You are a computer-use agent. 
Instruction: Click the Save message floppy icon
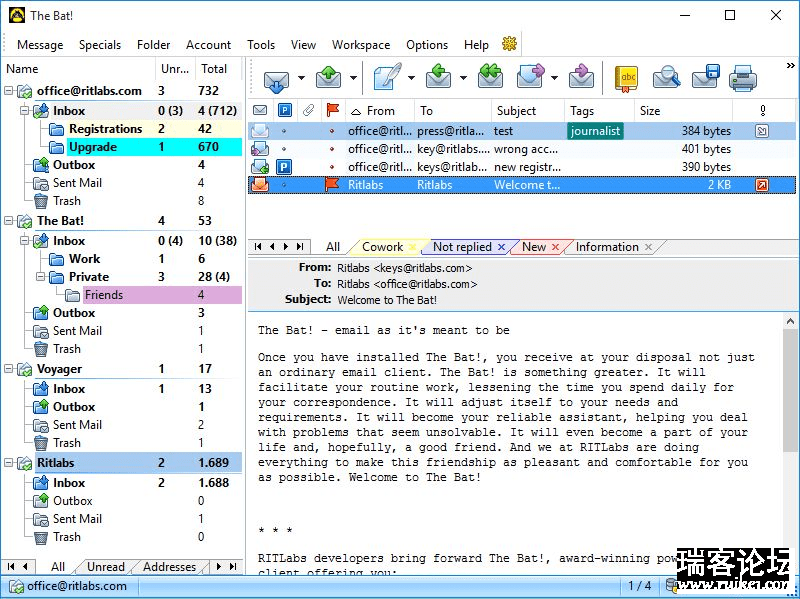[x=705, y=78]
